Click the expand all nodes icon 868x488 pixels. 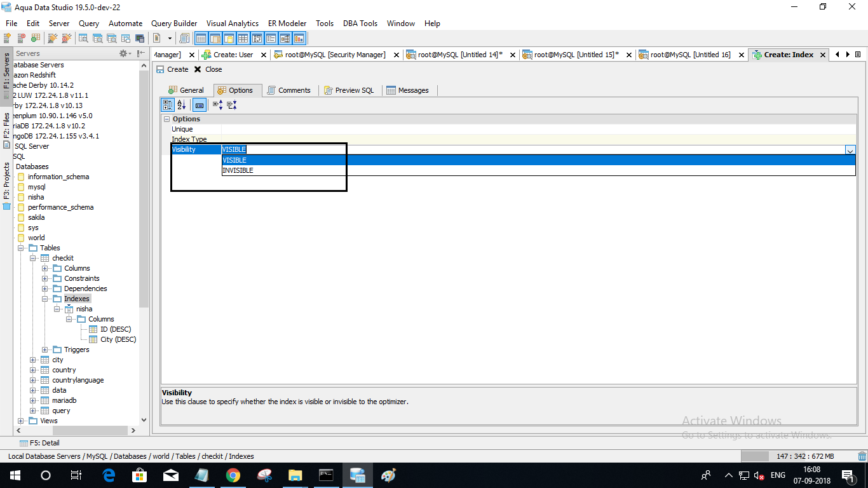pos(217,105)
